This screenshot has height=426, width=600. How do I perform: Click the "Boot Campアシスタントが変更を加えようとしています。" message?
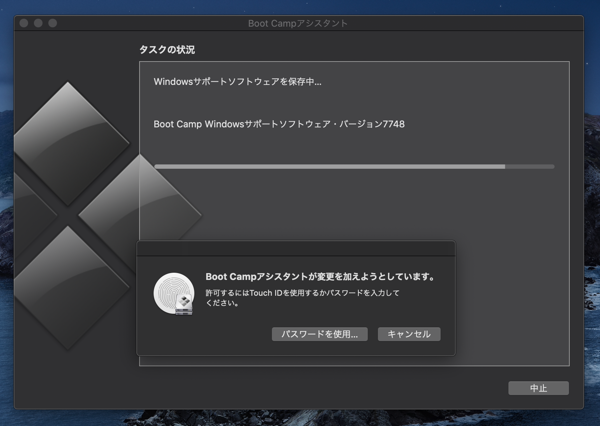pyautogui.click(x=320, y=276)
